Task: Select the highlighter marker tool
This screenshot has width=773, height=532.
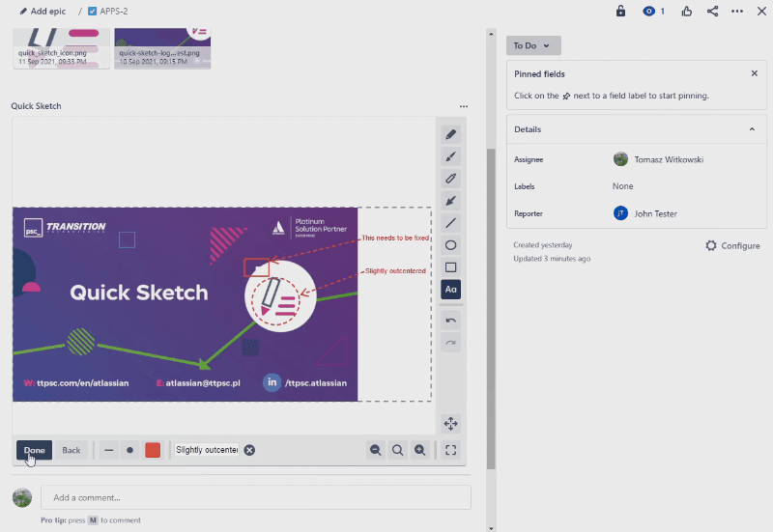Action: 450,179
